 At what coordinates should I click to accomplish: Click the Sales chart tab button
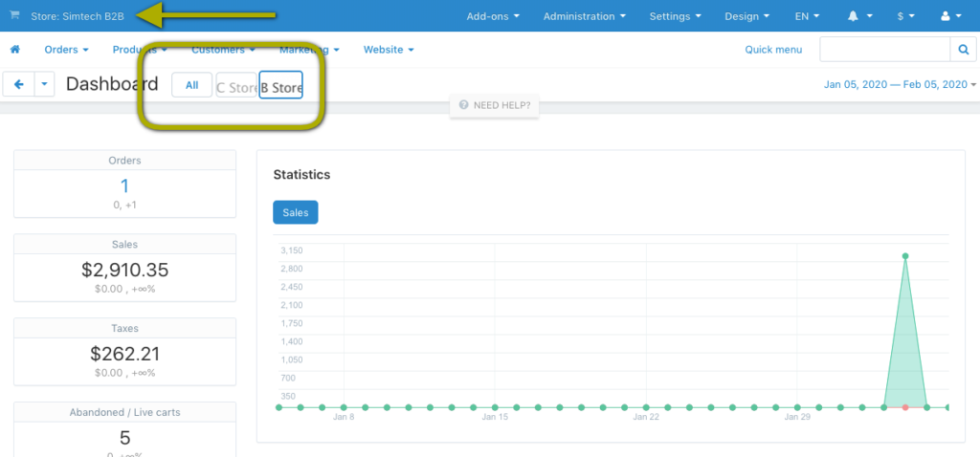(x=296, y=212)
